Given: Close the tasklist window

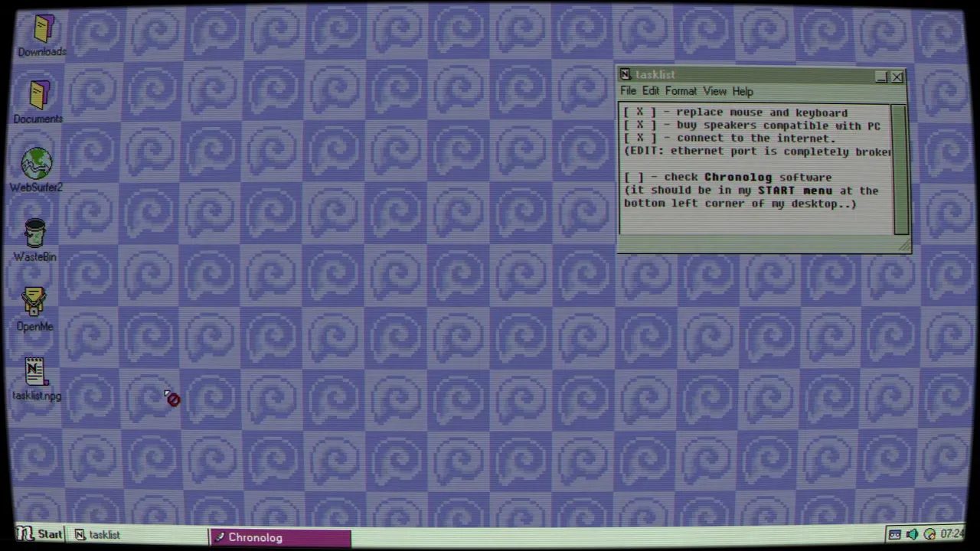Looking at the screenshot, I should [897, 77].
